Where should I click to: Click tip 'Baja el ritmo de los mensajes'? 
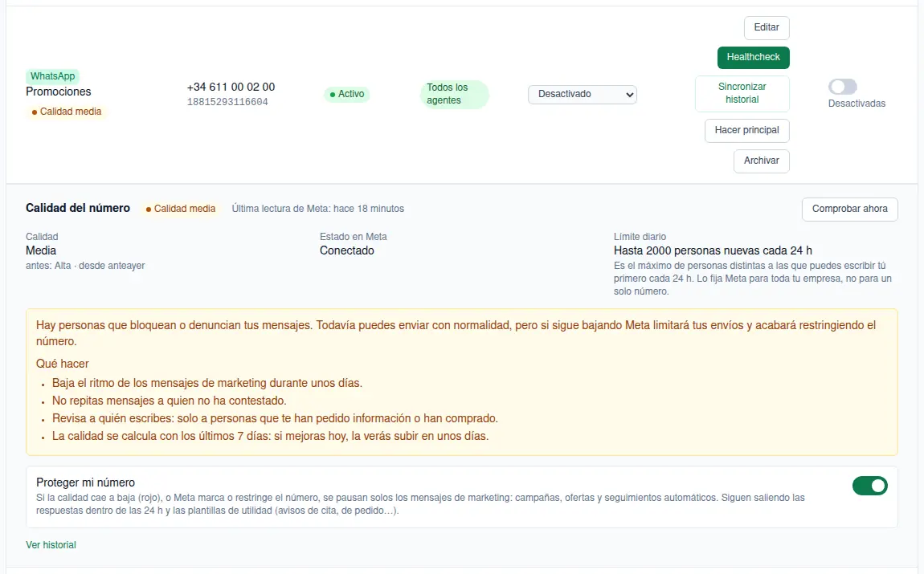[x=206, y=383]
